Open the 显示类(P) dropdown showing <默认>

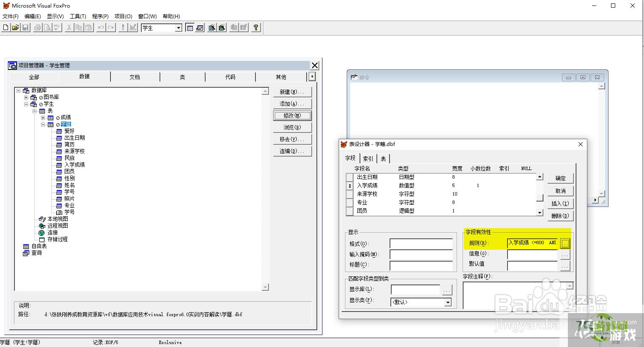tap(448, 302)
